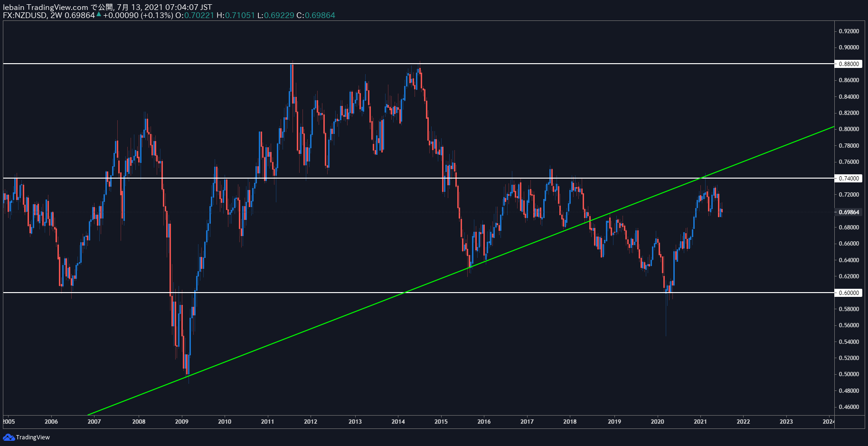
Task: Click the 0.46000 price scale label
Action: pyautogui.click(x=849, y=407)
